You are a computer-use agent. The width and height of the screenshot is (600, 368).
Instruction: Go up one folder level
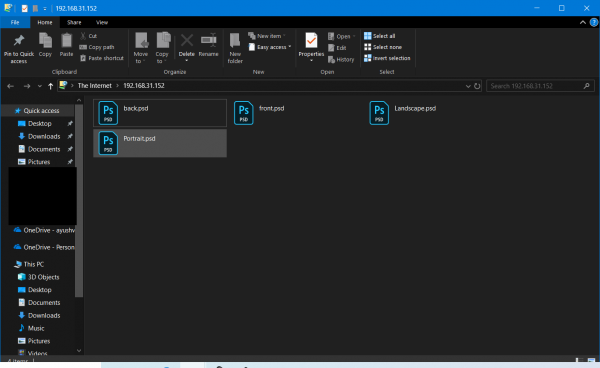click(50, 86)
